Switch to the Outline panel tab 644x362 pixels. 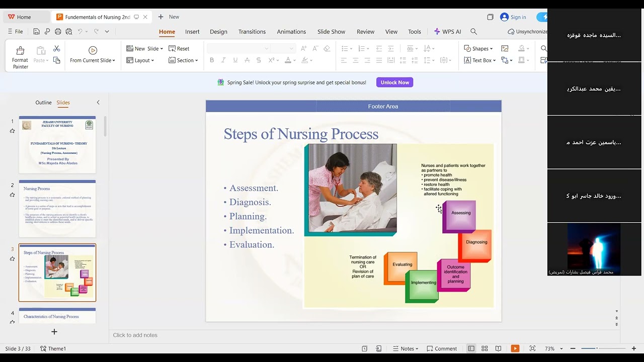tap(43, 103)
